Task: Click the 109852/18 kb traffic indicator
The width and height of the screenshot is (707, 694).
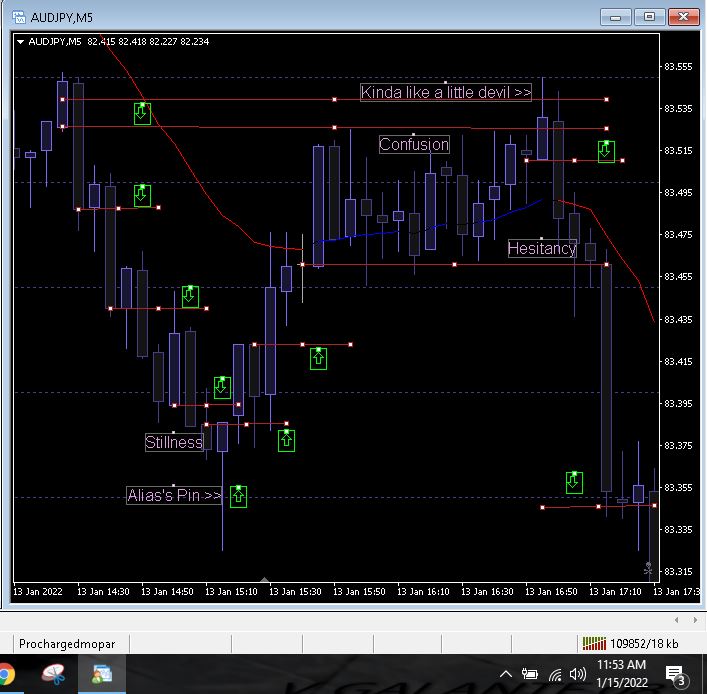Action: (644, 644)
